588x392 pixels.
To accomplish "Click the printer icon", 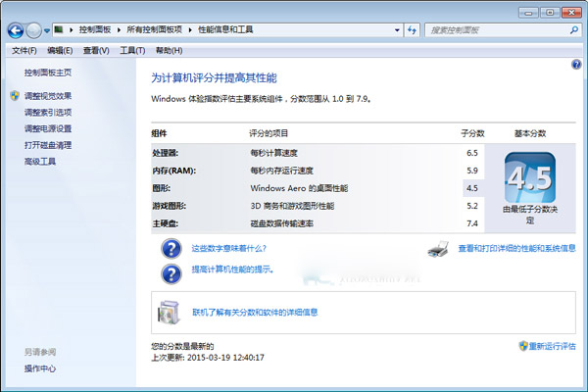I will tap(438, 249).
